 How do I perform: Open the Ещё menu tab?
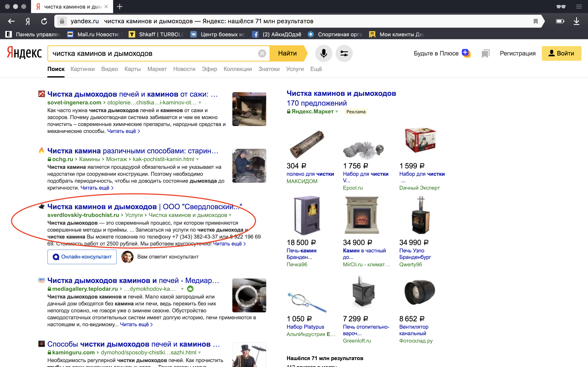click(316, 69)
